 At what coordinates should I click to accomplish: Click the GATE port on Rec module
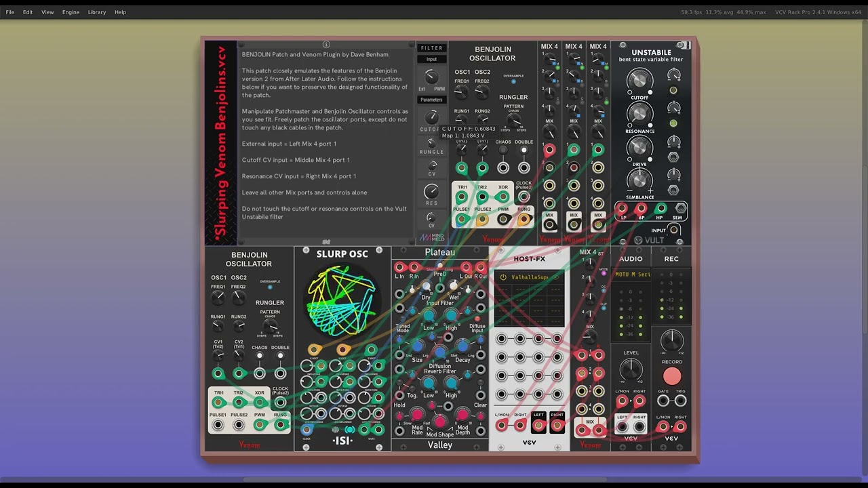(x=663, y=401)
